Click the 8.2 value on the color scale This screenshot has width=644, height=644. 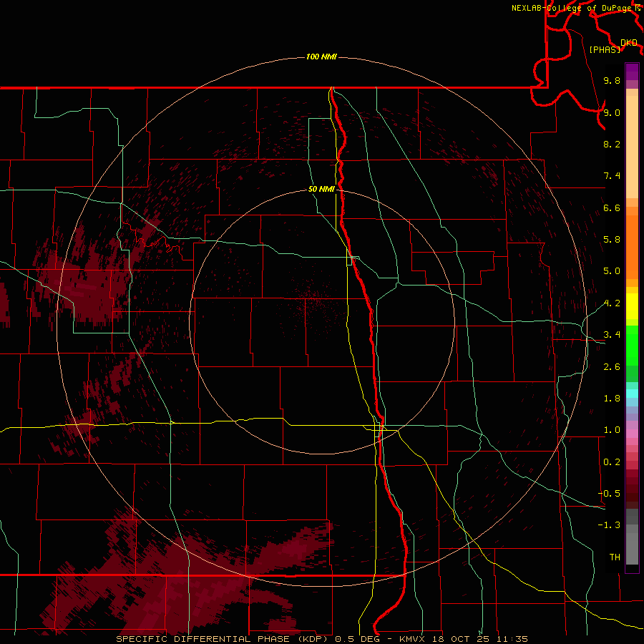point(612,144)
